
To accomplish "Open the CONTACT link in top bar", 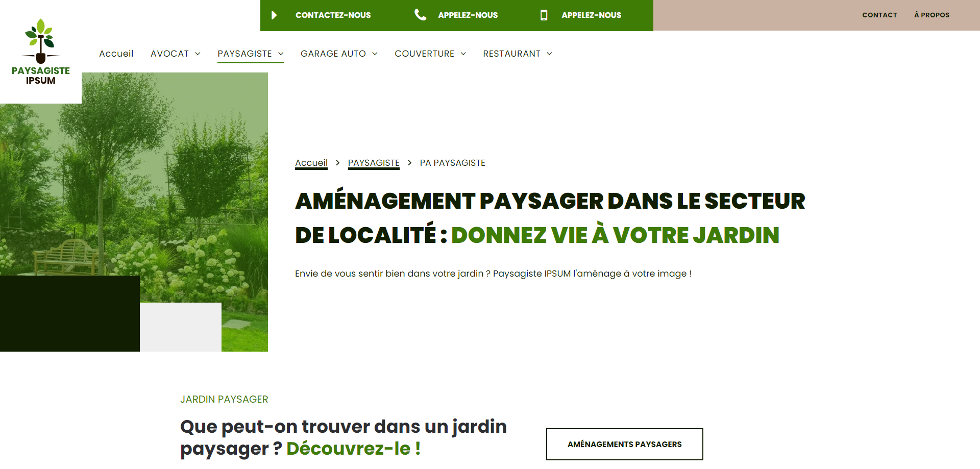I will 879,15.
